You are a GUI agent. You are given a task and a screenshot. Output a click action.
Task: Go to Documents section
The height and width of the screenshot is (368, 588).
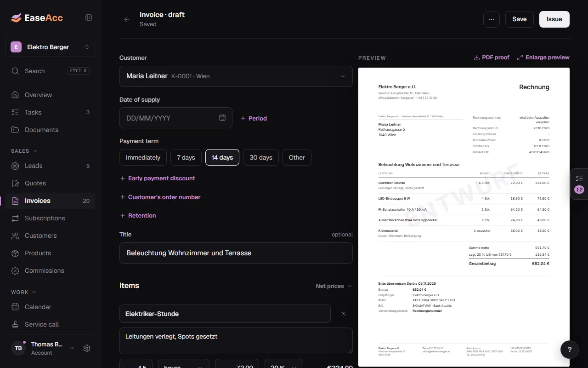tap(51, 130)
